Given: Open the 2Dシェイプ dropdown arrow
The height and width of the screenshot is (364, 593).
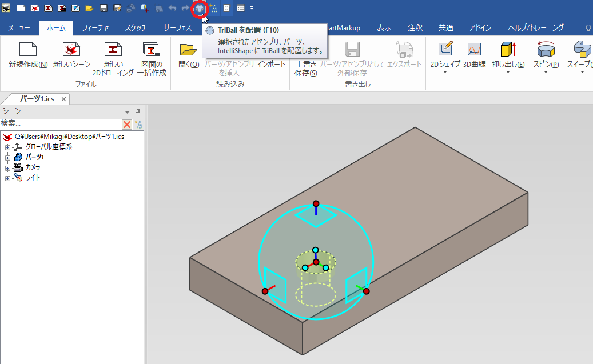Looking at the screenshot, I should [445, 73].
